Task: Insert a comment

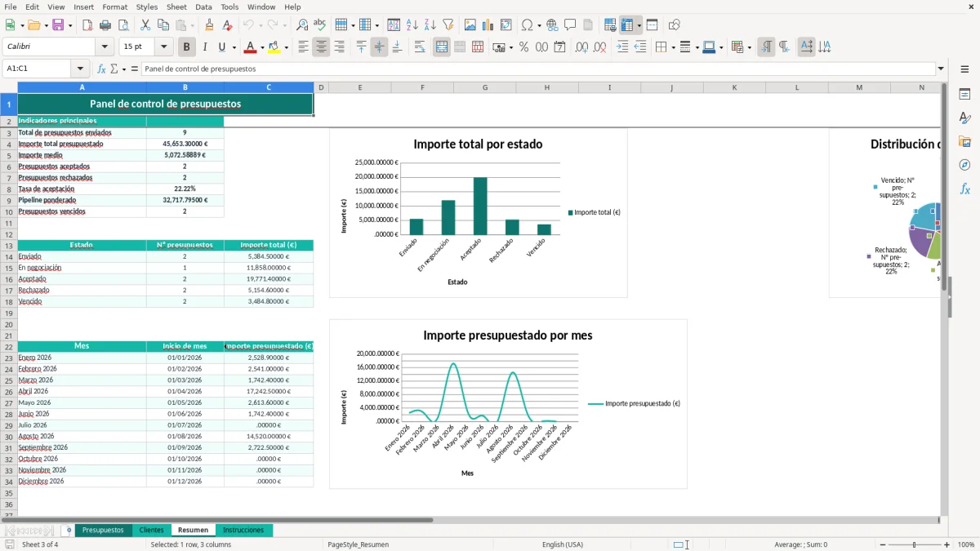Action: [570, 25]
